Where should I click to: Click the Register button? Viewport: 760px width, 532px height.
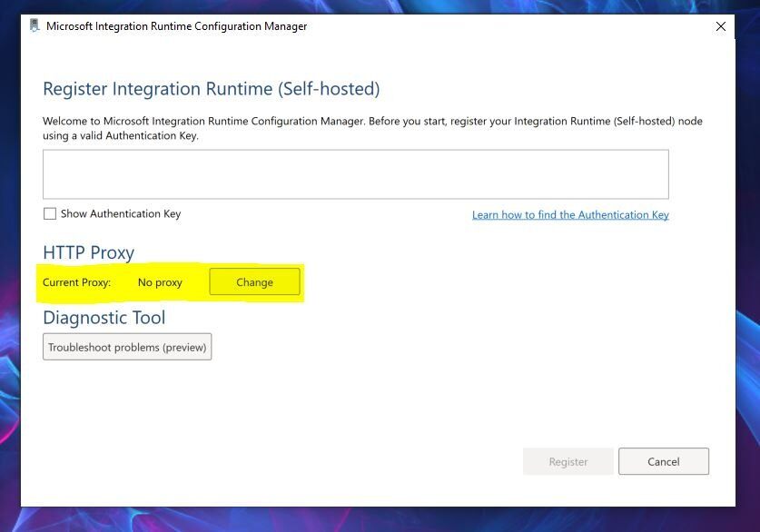568,461
